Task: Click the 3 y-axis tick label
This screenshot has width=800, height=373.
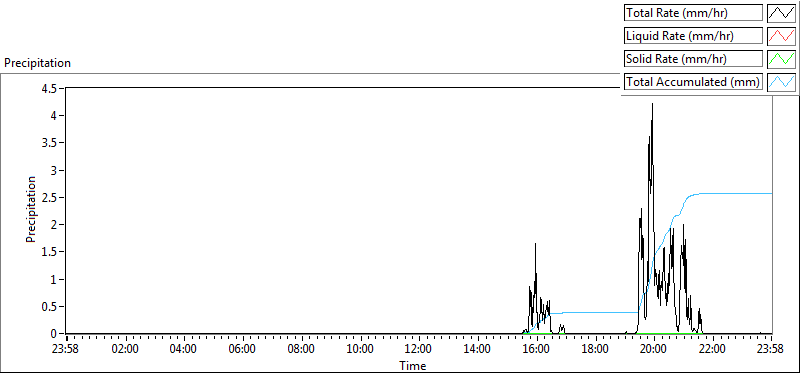Action: point(54,170)
